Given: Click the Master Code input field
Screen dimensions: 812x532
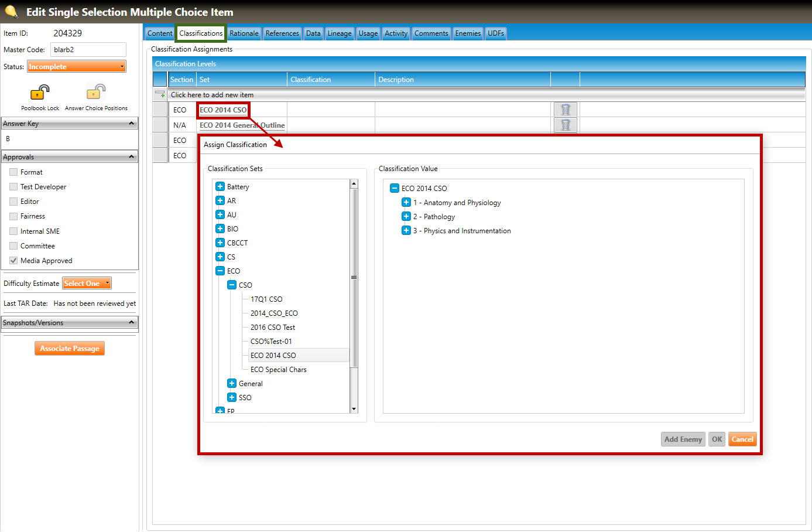Looking at the screenshot, I should (x=88, y=50).
